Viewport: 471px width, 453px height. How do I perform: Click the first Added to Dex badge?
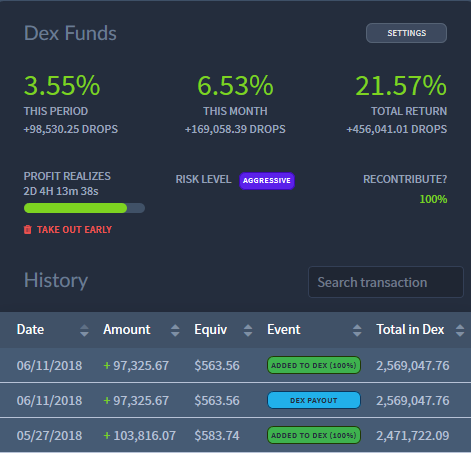[x=314, y=365]
